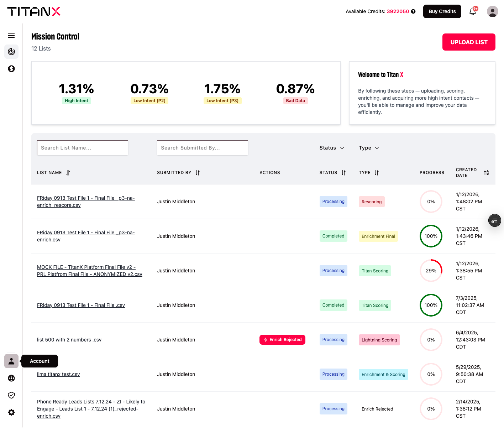
Task: Open the Phone Ready Leads Lists link
Action: [91, 409]
